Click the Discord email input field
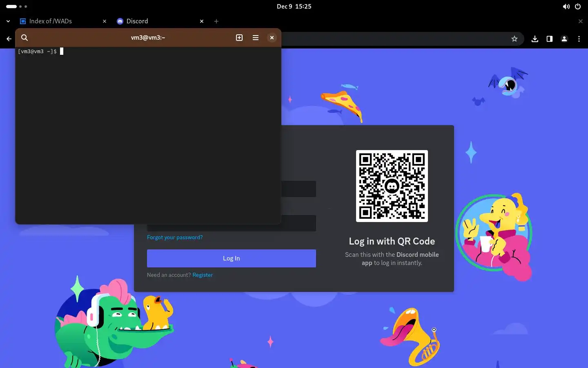 click(x=298, y=189)
